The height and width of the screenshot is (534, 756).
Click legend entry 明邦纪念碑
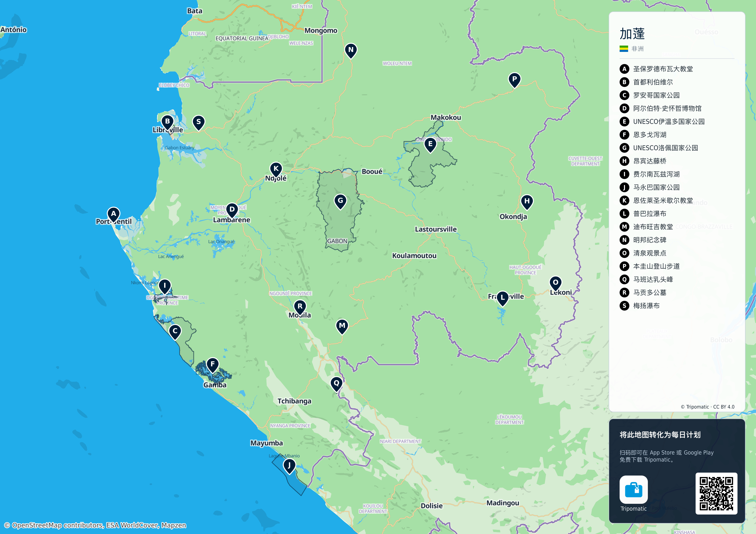tap(643, 240)
